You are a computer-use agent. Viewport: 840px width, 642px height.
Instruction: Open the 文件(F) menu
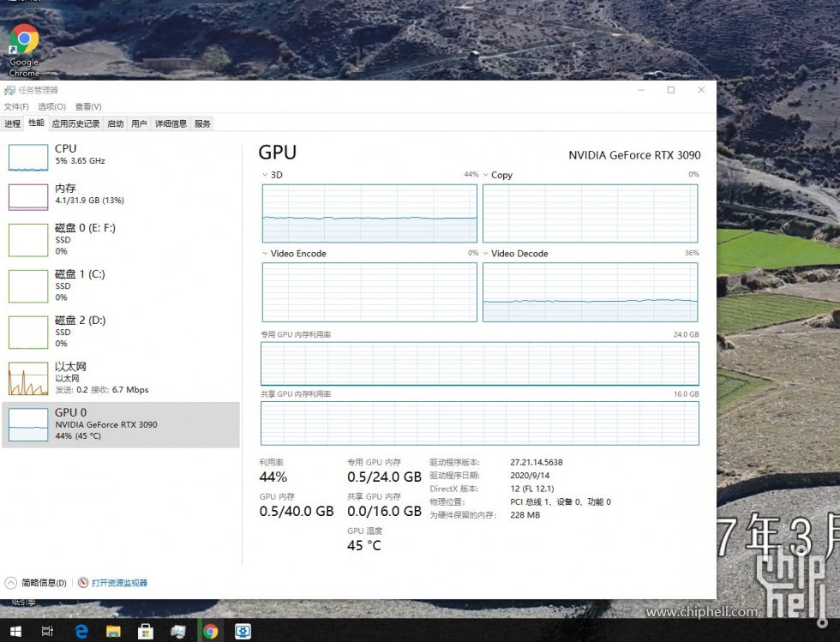[x=16, y=106]
